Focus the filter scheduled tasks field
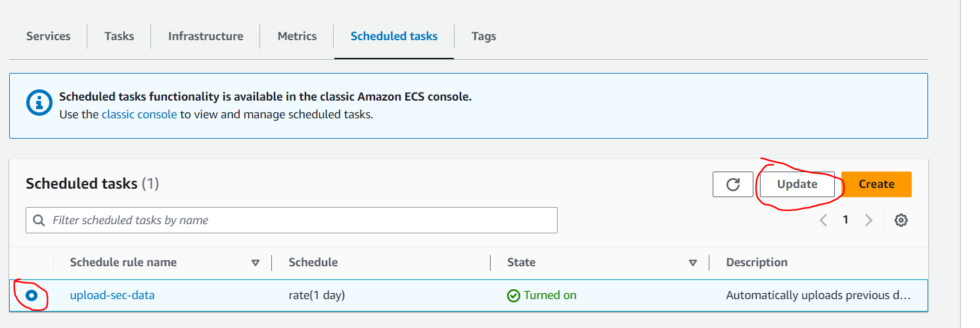 [292, 220]
